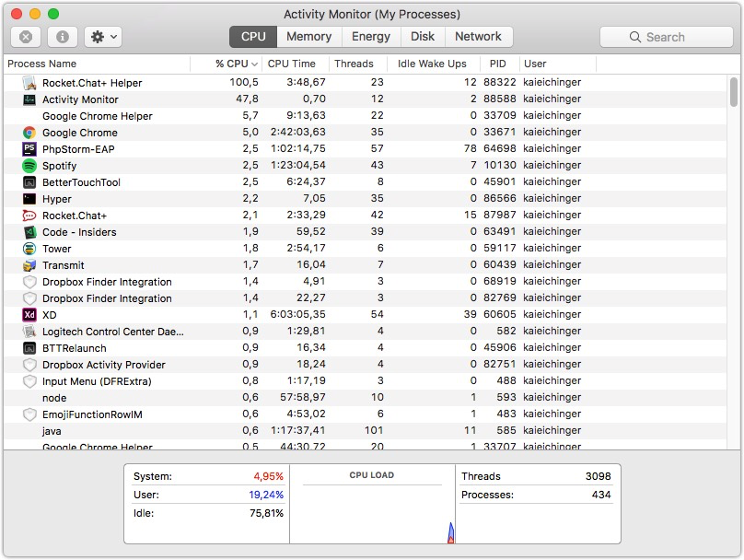Viewport: 744px width, 560px height.
Task: Click the Search field
Action: (666, 37)
